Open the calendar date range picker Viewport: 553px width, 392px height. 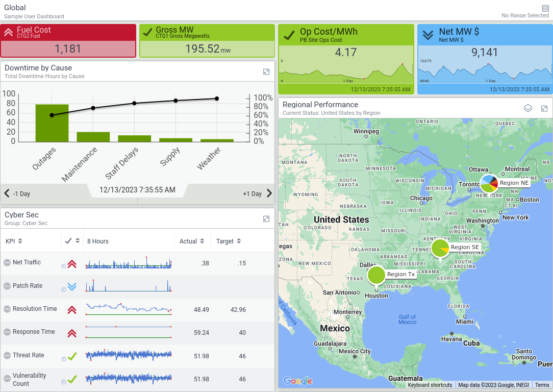pos(545,8)
